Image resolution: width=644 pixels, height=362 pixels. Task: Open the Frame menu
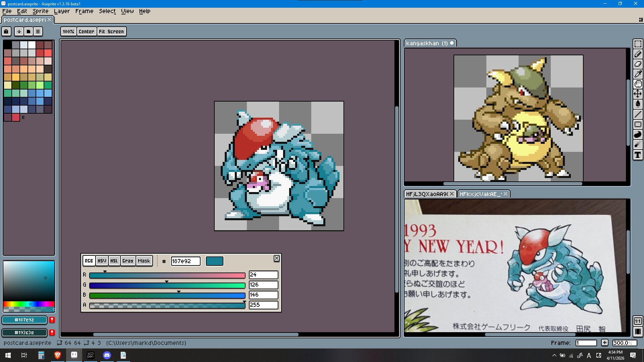click(85, 11)
